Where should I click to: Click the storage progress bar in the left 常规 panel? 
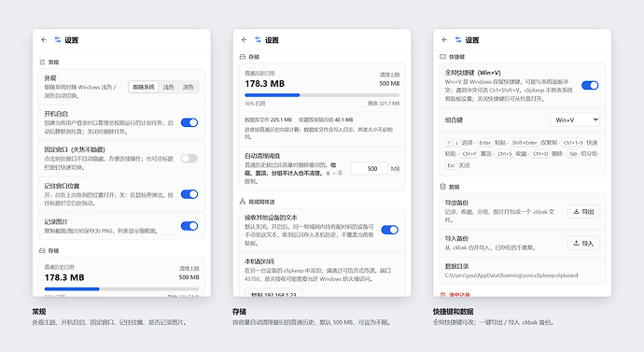click(121, 289)
